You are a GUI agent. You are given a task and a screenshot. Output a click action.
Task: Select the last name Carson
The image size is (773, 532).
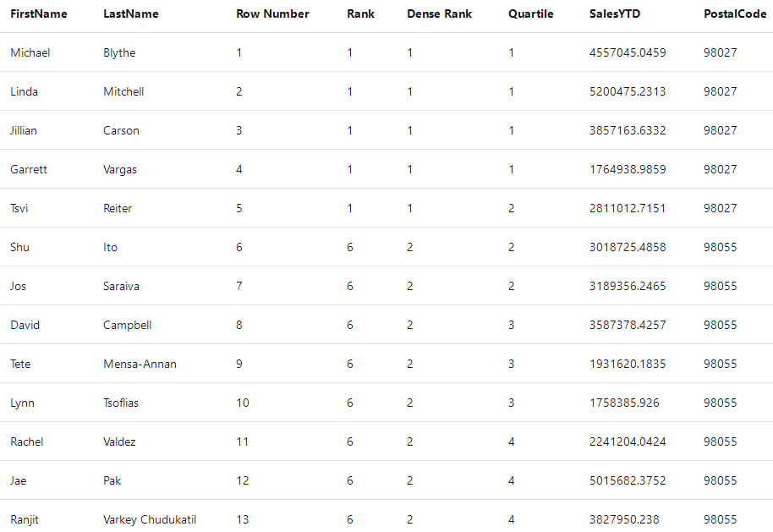click(x=121, y=130)
